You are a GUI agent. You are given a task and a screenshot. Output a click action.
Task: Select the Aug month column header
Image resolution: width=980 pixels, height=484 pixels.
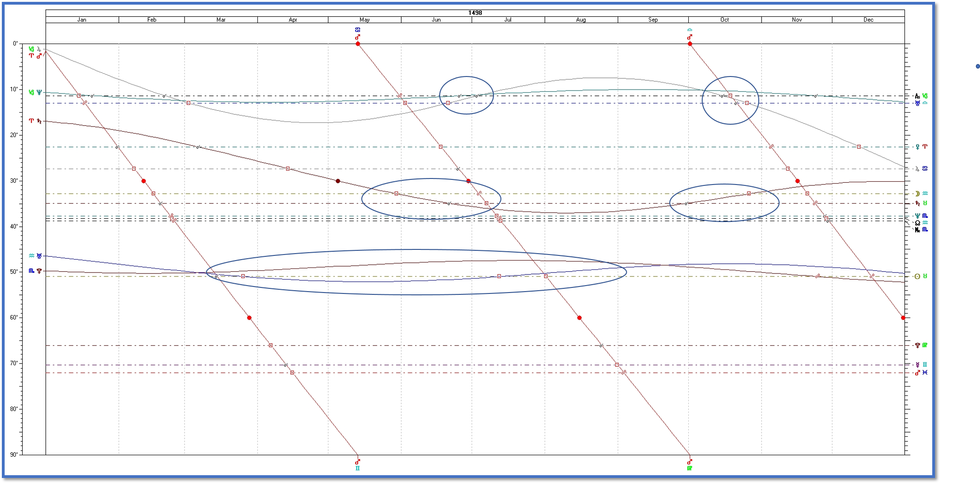click(x=581, y=20)
